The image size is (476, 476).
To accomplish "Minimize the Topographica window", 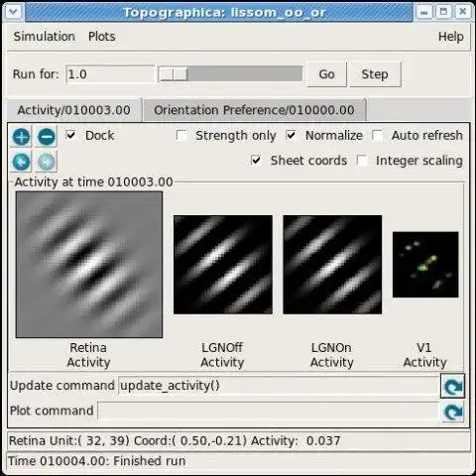I will [x=424, y=12].
